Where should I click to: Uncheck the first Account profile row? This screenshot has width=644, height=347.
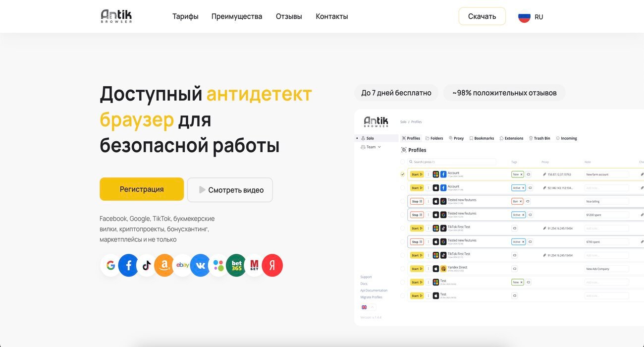click(403, 174)
